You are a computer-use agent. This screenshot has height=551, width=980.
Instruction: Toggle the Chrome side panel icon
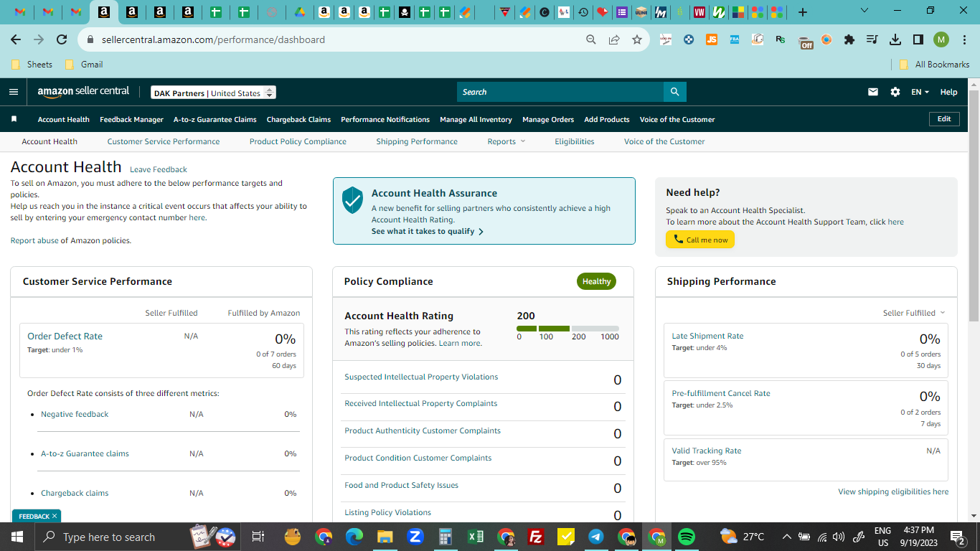pyautogui.click(x=918, y=39)
